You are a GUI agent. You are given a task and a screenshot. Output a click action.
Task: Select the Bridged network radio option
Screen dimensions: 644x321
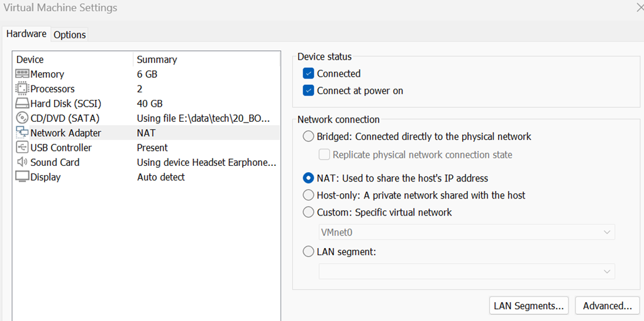(308, 136)
